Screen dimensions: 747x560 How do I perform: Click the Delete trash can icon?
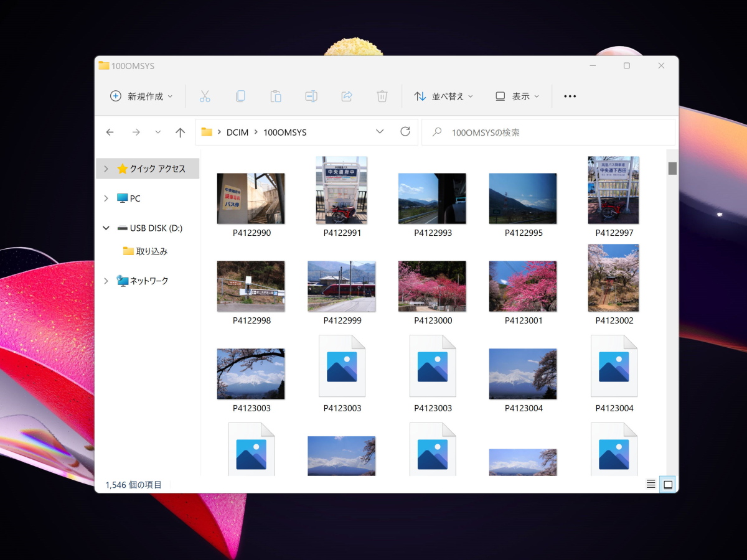[x=382, y=96]
